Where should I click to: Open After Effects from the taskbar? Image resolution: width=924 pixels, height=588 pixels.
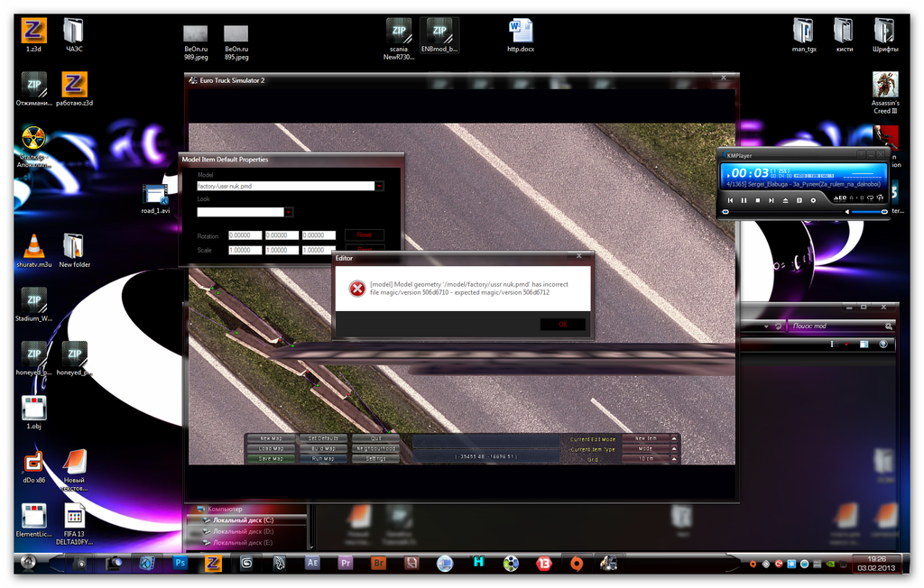click(312, 563)
